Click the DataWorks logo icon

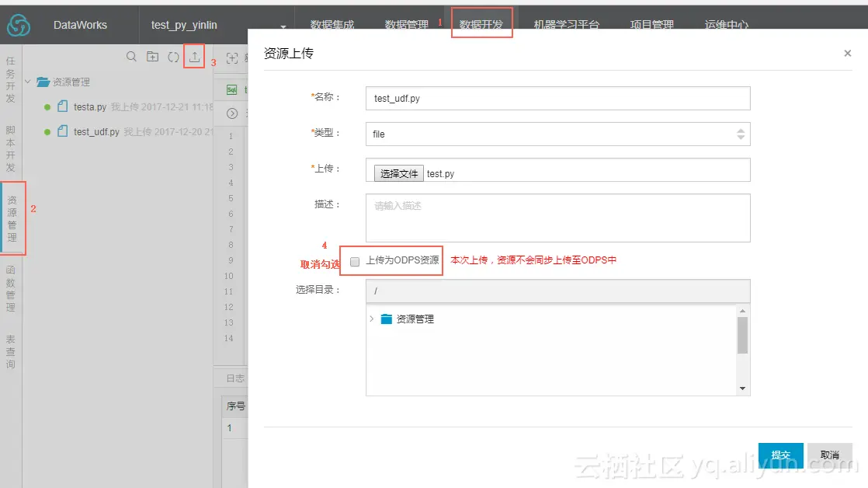click(x=19, y=25)
